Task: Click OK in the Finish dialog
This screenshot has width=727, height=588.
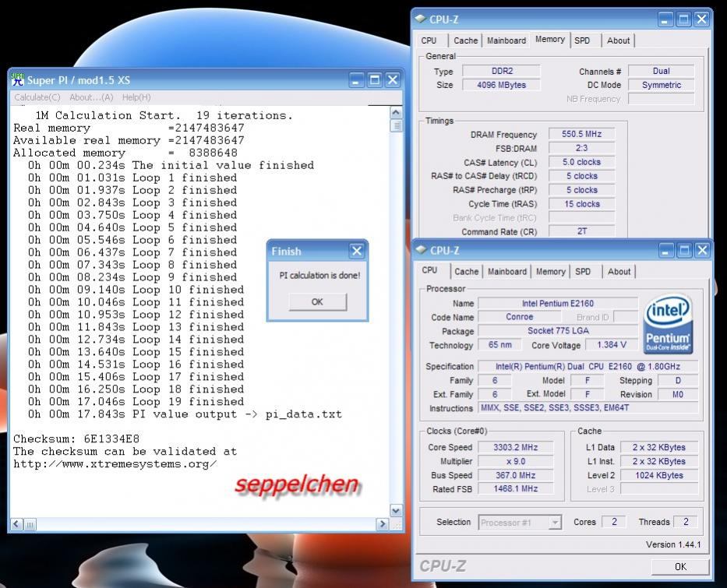Action: coord(318,301)
